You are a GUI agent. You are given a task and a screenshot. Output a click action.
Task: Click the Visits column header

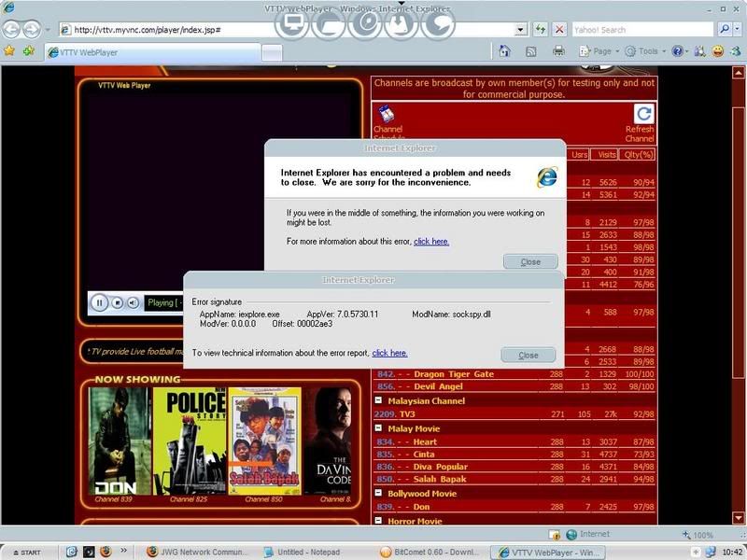[606, 154]
